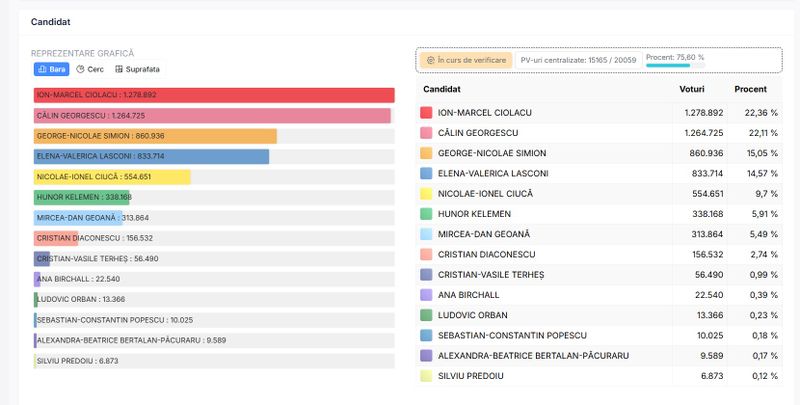Click the În curs de verificare badge
This screenshot has width=800, height=405.
point(466,61)
